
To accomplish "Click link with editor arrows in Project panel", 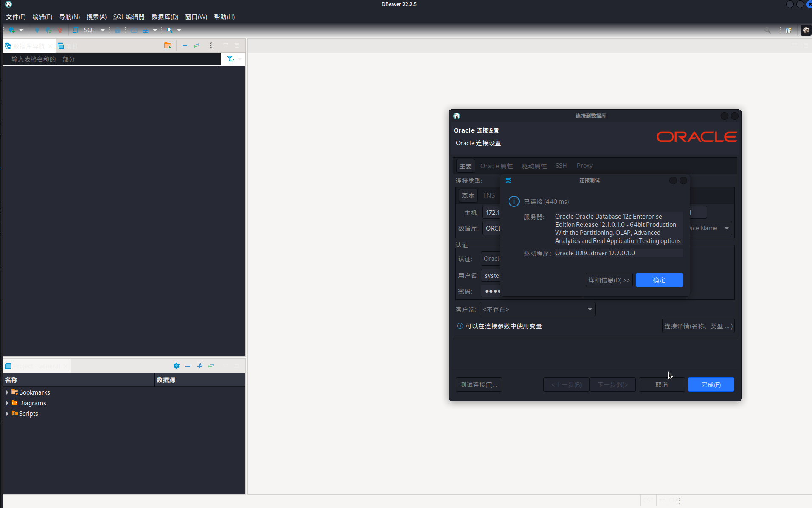I will (x=211, y=366).
